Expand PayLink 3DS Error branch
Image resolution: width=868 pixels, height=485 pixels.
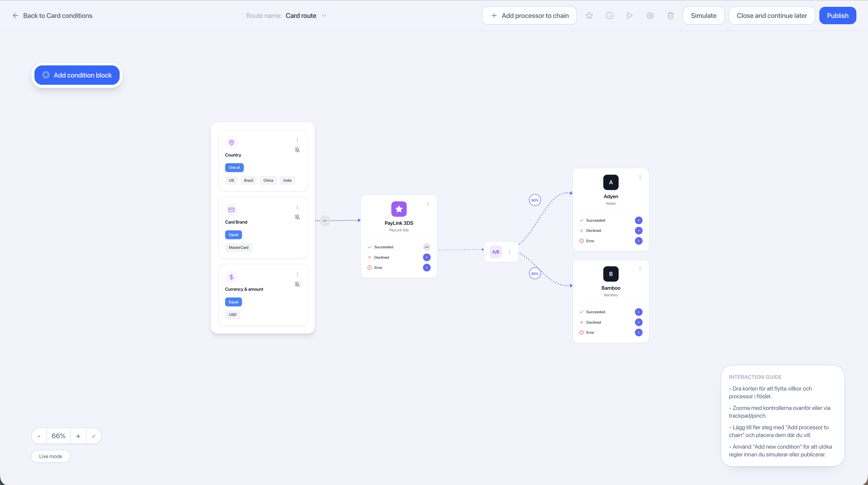[x=426, y=268]
